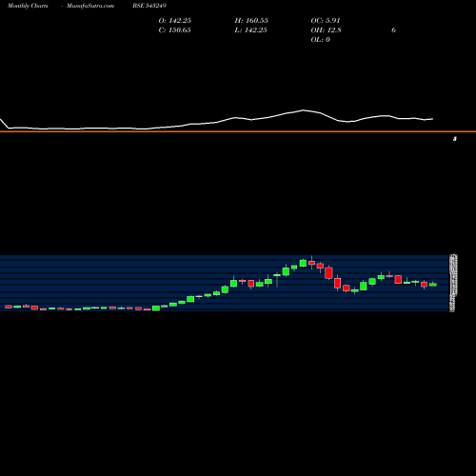Click the OH: 12.8 value

[x=327, y=30]
